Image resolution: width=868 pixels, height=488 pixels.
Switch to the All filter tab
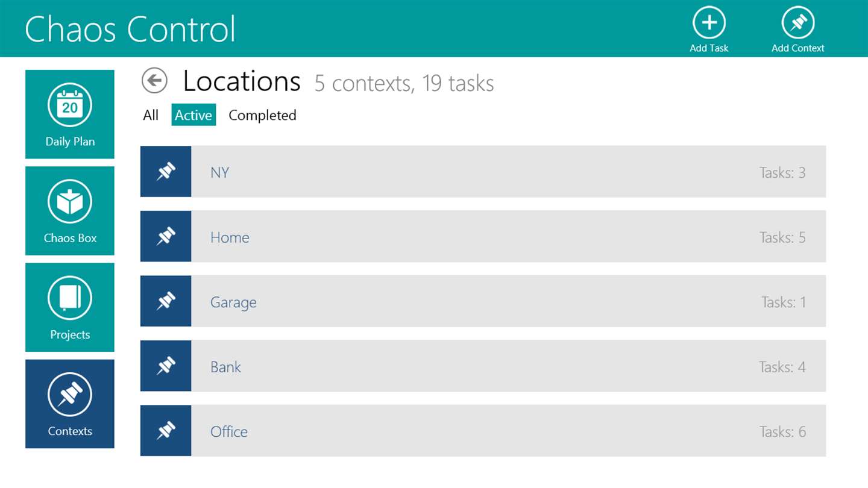click(x=151, y=115)
